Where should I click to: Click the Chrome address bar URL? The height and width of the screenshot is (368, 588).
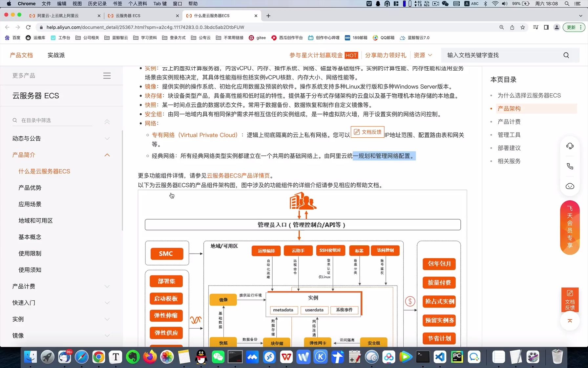tap(145, 27)
